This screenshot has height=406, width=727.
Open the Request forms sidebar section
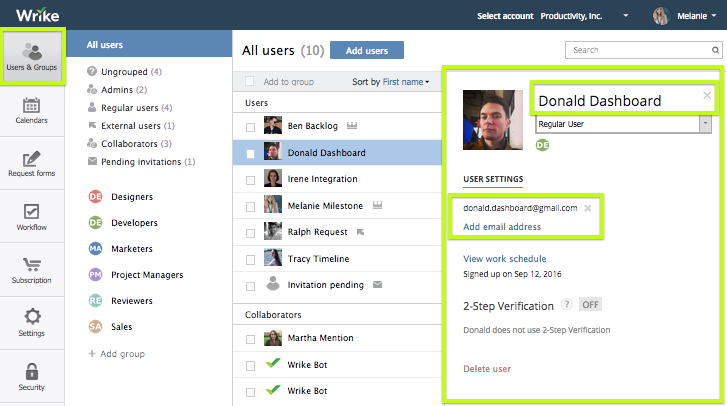(32, 164)
